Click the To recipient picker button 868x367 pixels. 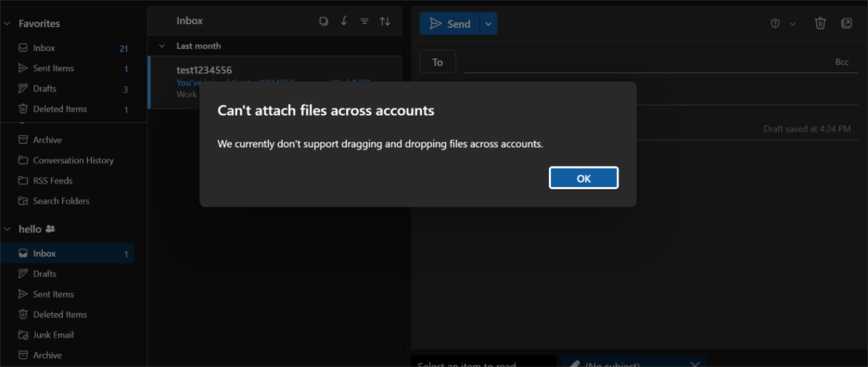(438, 62)
